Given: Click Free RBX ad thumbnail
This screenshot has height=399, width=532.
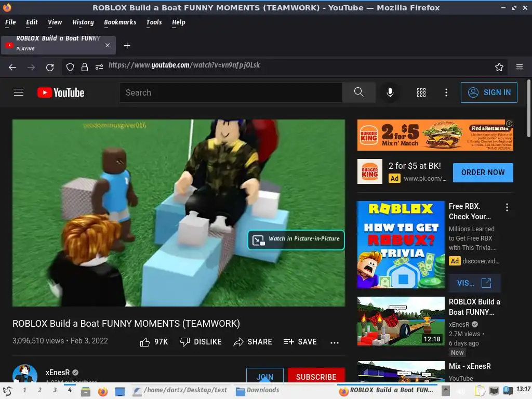Looking at the screenshot, I should 401,245.
